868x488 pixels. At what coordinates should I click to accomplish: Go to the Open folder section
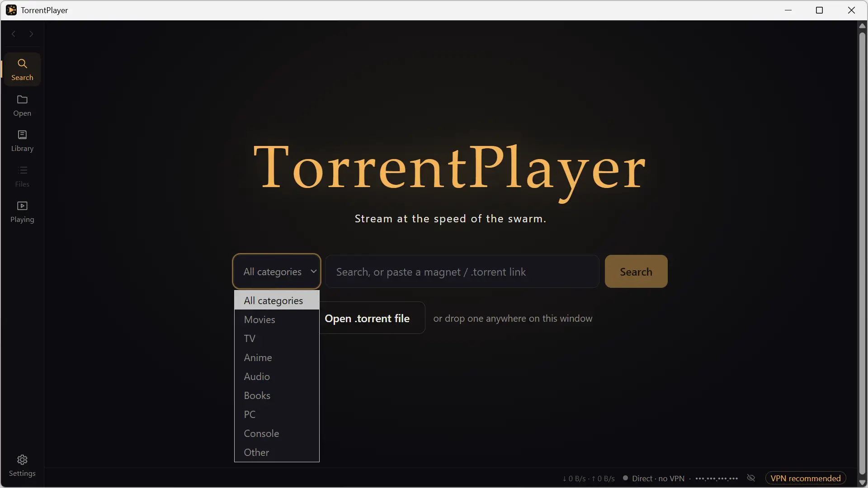point(22,106)
